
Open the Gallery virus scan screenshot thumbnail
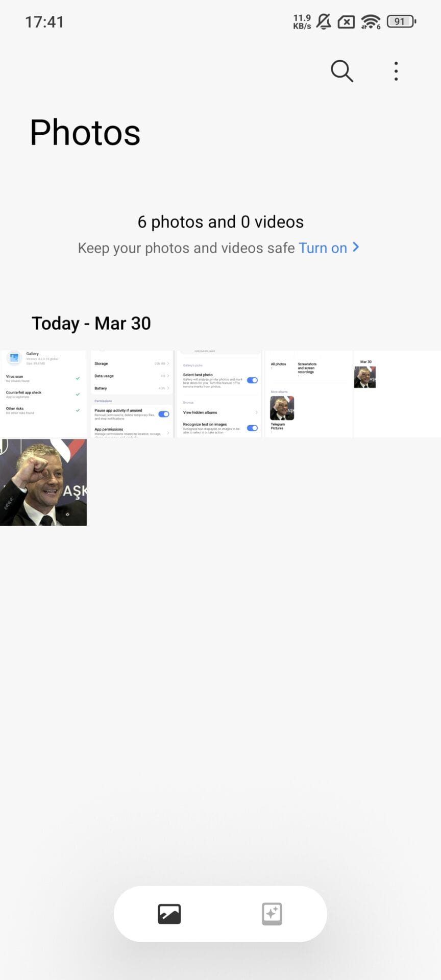pyautogui.click(x=43, y=394)
